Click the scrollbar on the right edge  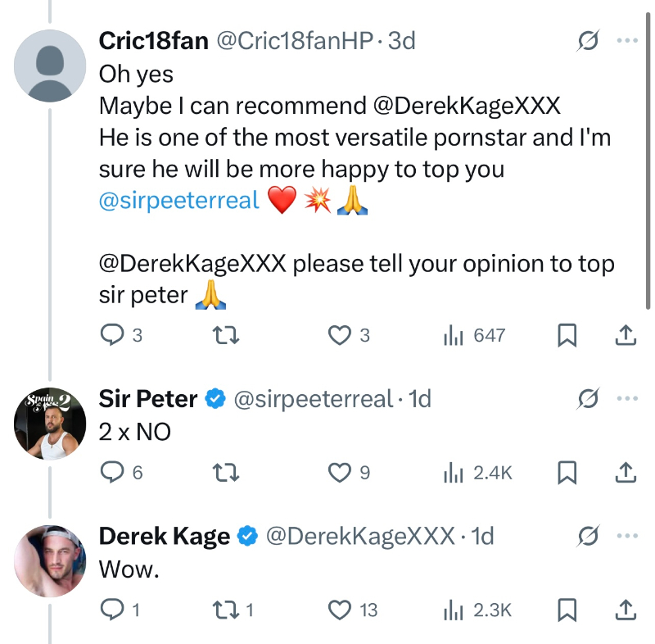[x=649, y=164]
